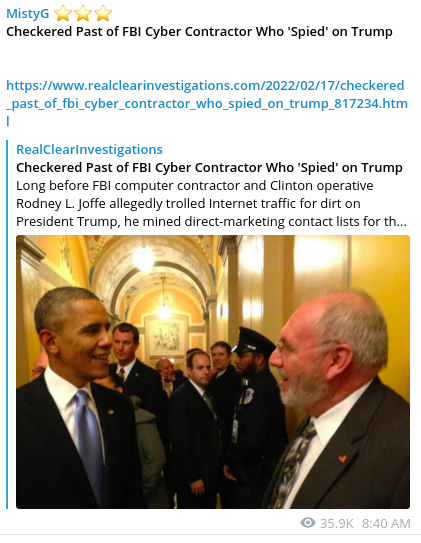Viewport: 421px width, 543px height.
Task: Open the bold preview headline about FBI contractor
Action: [x=209, y=168]
